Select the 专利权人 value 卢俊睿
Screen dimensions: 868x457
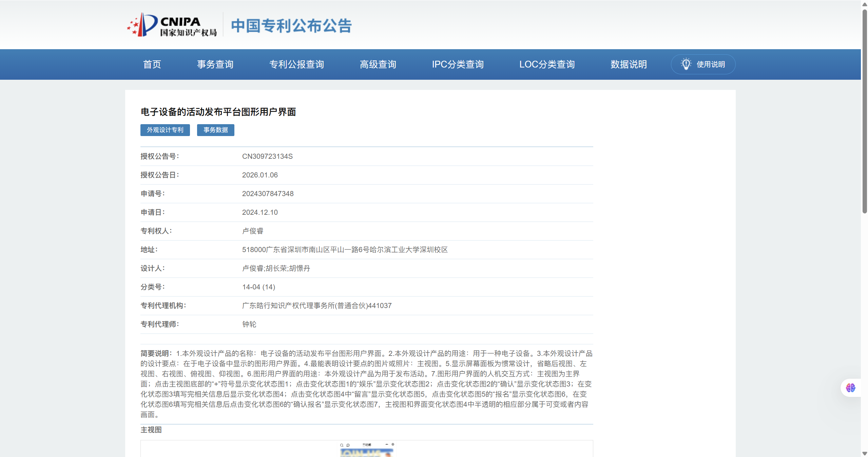(x=253, y=231)
